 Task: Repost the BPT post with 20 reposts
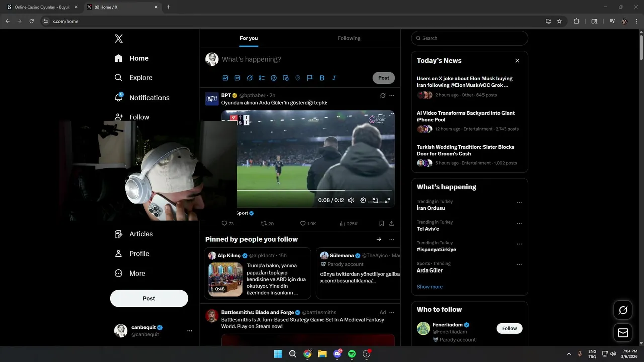pyautogui.click(x=267, y=223)
